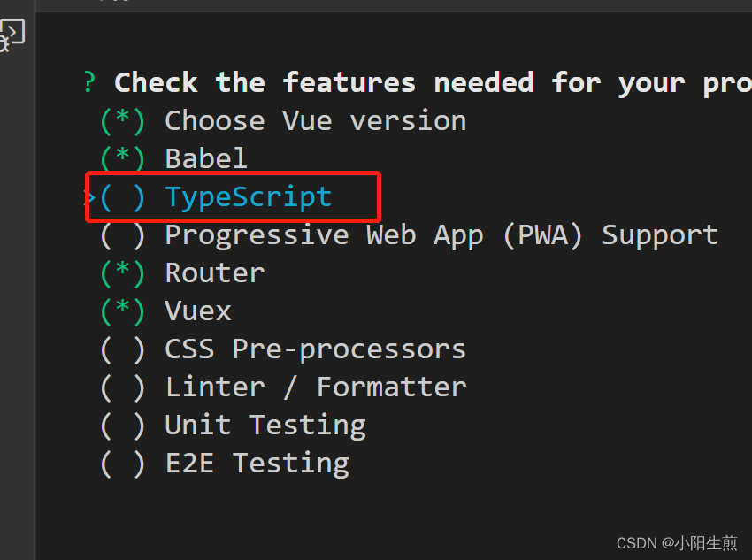Toggle the Linter / Formatter checkbox
752x560 pixels.
(123, 387)
